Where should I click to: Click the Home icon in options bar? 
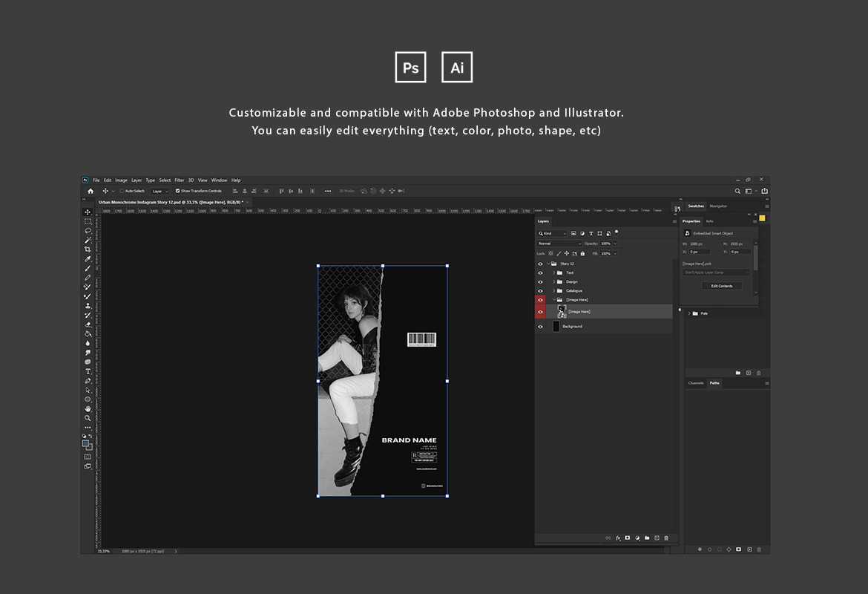91,191
